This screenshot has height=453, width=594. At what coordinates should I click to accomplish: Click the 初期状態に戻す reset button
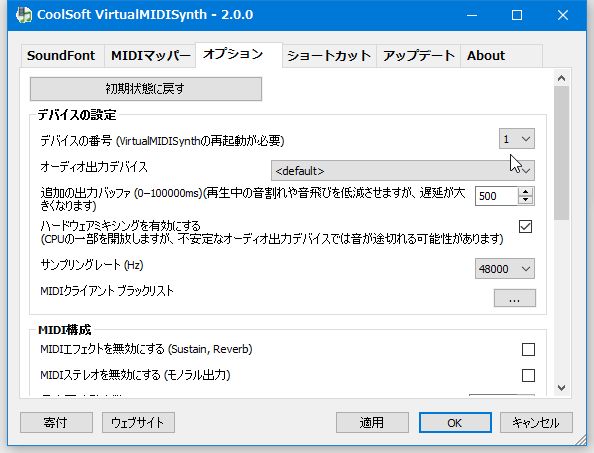tap(146, 89)
